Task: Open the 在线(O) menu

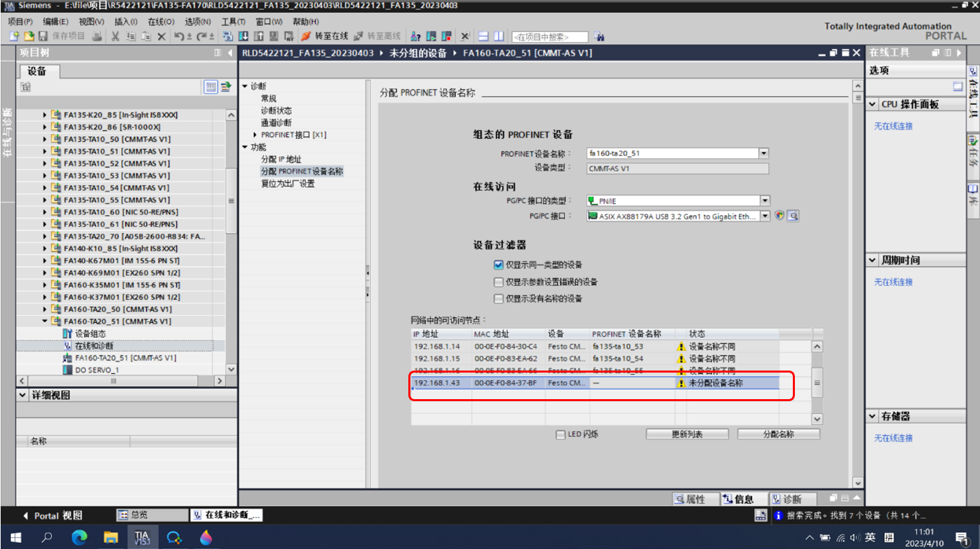Action: 161,22
